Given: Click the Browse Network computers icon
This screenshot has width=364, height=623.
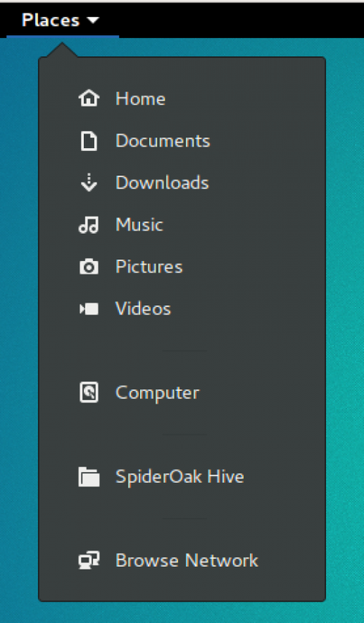Looking at the screenshot, I should coord(89,561).
